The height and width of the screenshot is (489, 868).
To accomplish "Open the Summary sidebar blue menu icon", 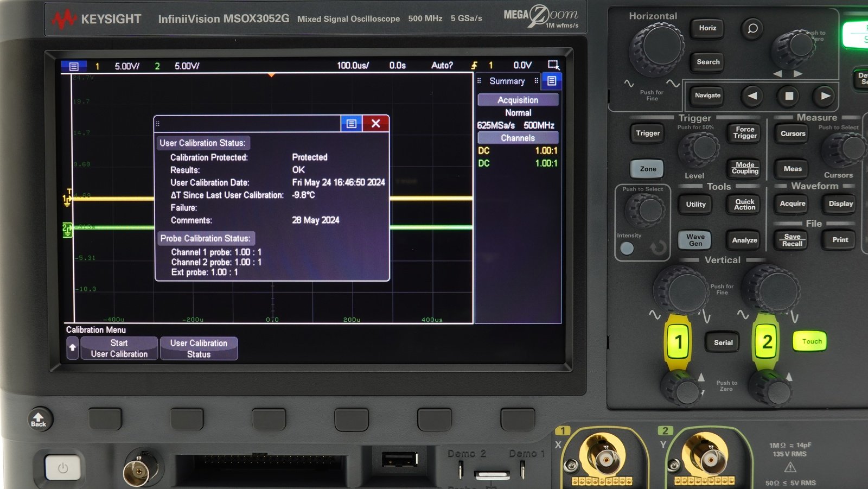I will pyautogui.click(x=552, y=81).
